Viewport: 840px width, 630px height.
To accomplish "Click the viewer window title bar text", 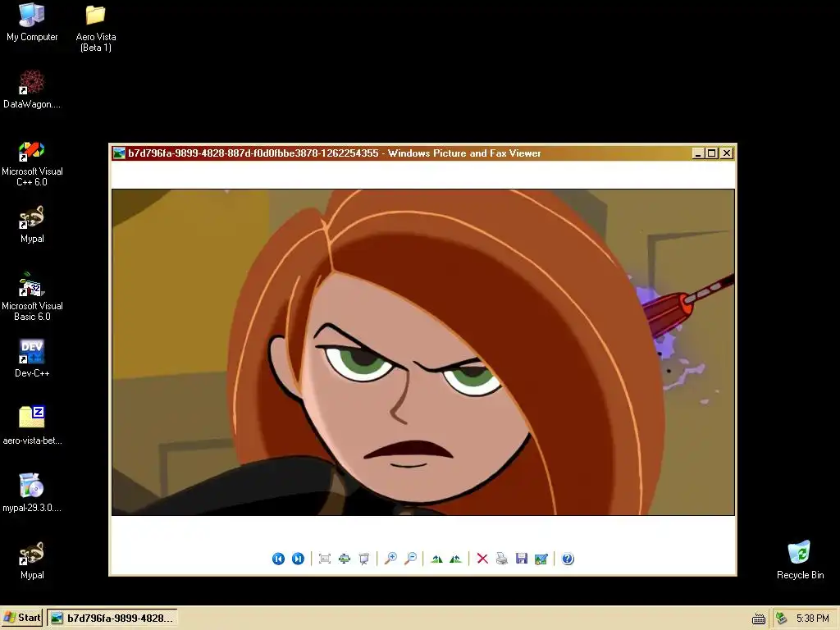I will [x=335, y=153].
